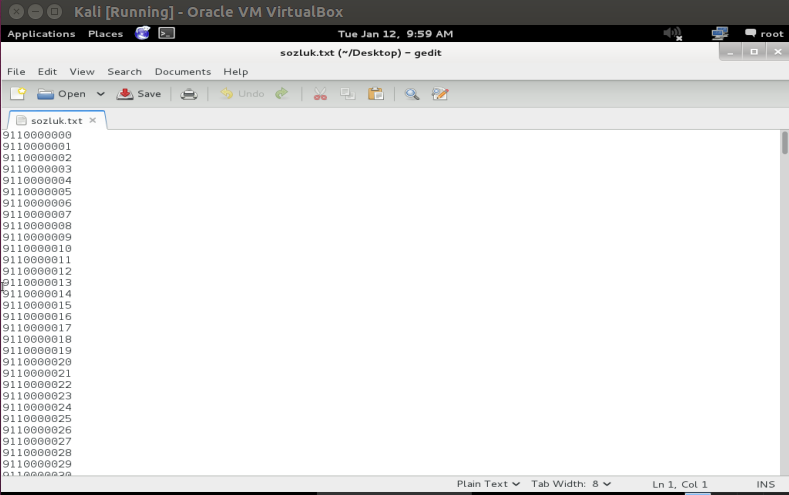Open the clock showing Tue Jan 12
Image resolution: width=789 pixels, height=495 pixels.
[396, 34]
